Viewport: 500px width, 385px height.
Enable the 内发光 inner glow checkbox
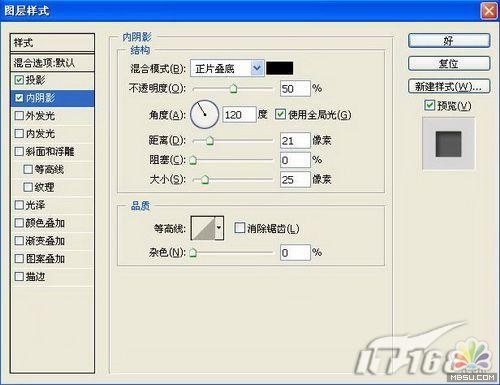(19, 134)
